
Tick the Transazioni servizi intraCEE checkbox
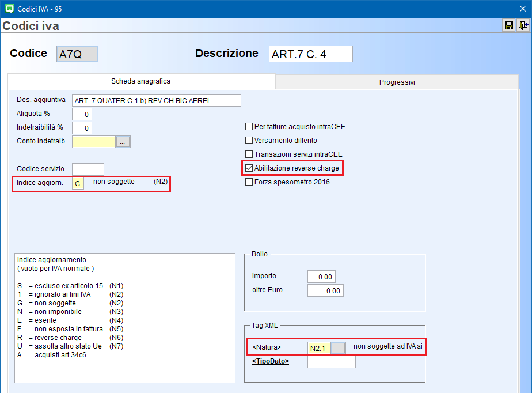[x=249, y=154]
